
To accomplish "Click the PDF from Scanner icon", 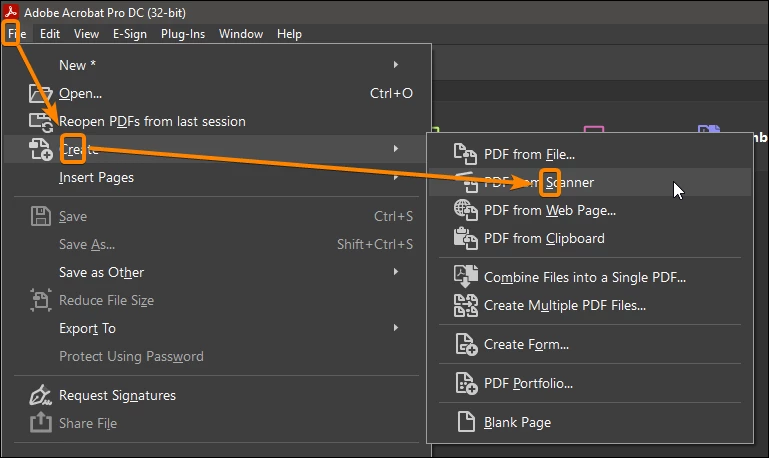I will pos(466,182).
